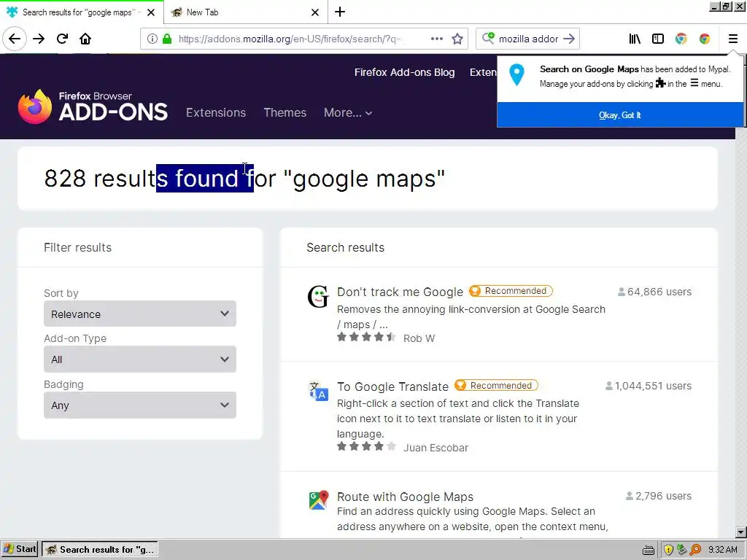Click star rating for To Google Translate
747x560 pixels.
click(366, 446)
